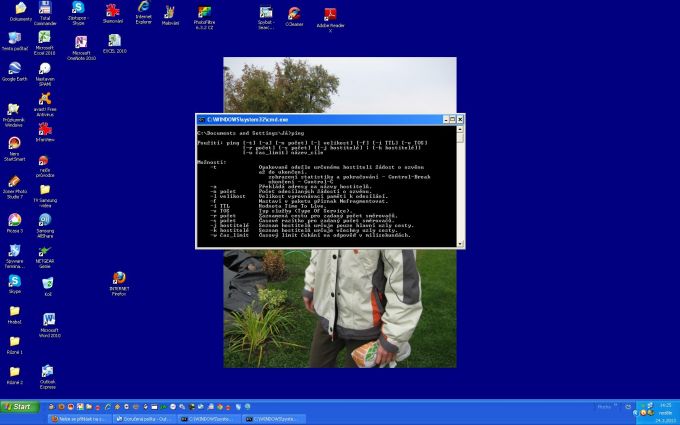The height and width of the screenshot is (425, 680).
Task: Open Samsung AllShare shortcut
Action: [45, 220]
